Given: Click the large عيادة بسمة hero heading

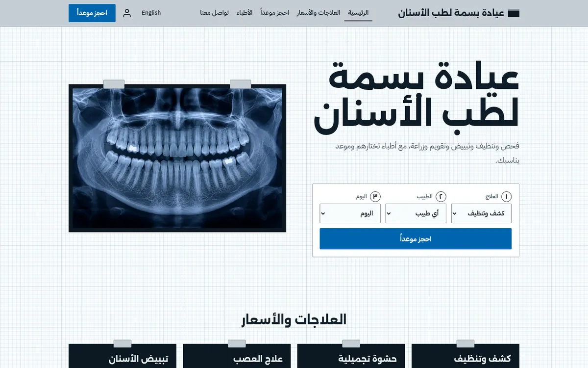Looking at the screenshot, I should (x=416, y=98).
